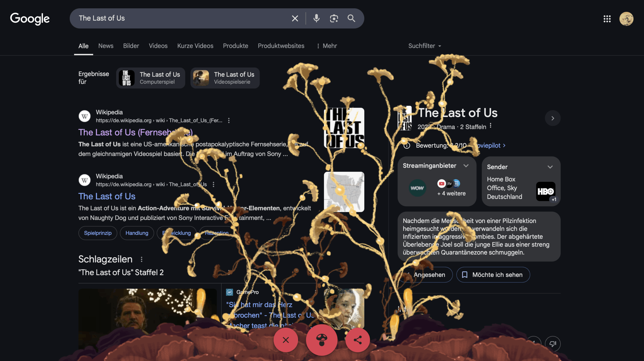Switch to the News tab

point(106,46)
